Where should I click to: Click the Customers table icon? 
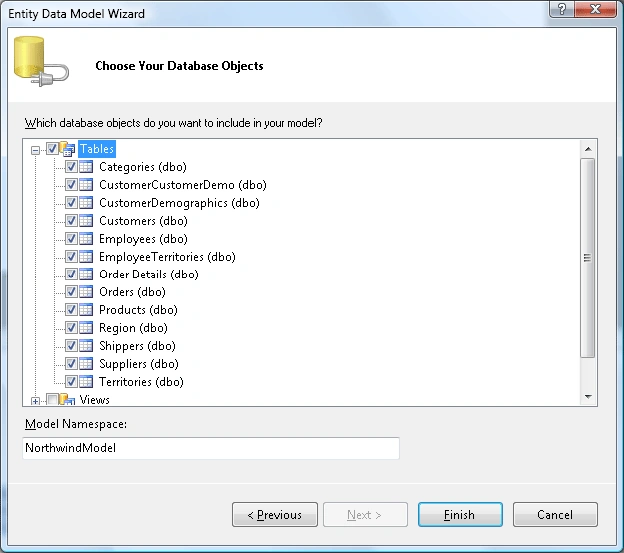tap(86, 220)
